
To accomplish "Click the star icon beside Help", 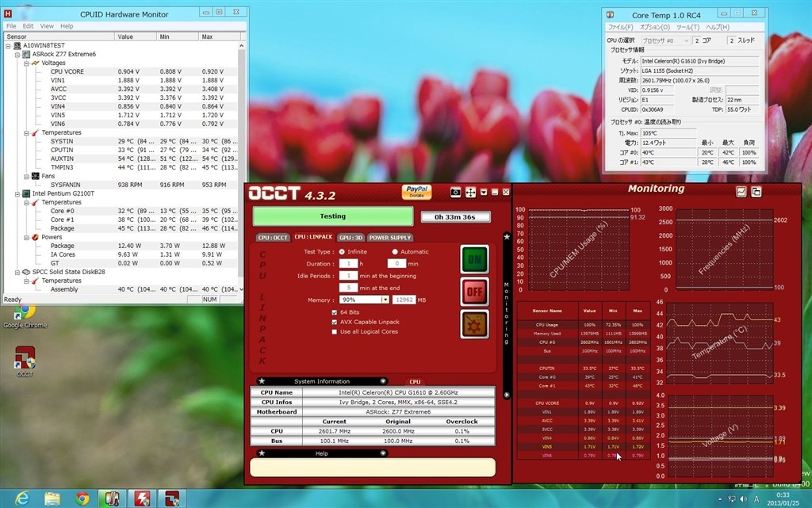I will pos(262,453).
